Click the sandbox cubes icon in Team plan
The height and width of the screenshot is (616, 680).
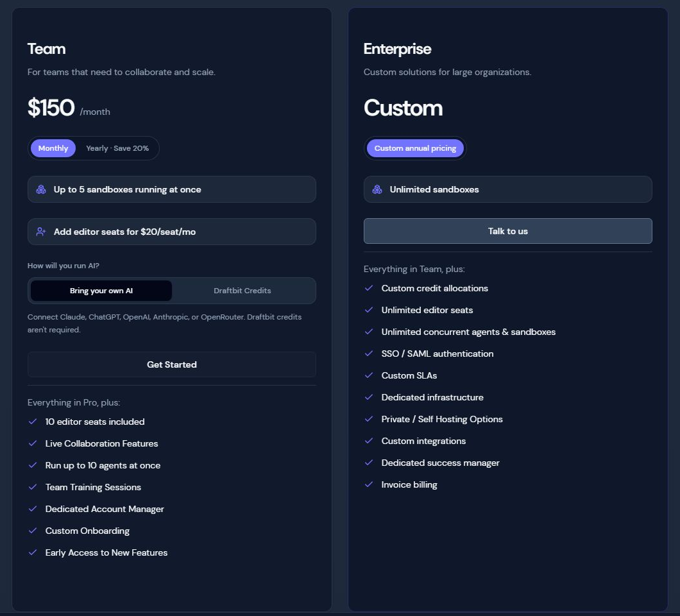coord(41,189)
